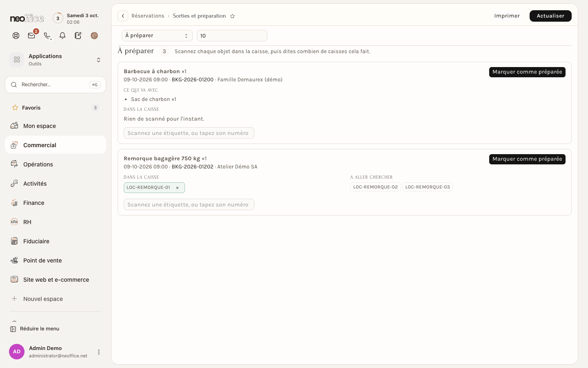Image resolution: width=588 pixels, height=368 pixels.
Task: Select the Commercial section
Action: point(56,145)
